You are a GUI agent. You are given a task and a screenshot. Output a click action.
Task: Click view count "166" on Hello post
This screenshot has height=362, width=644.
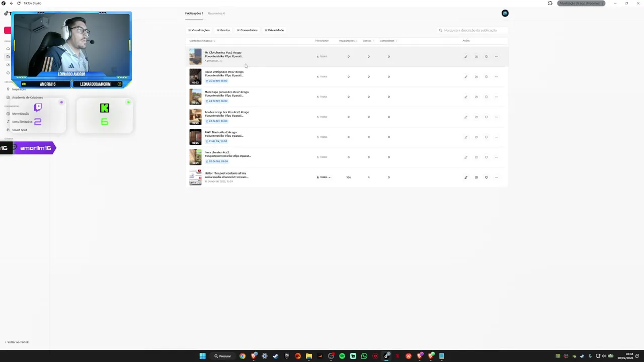point(348,177)
